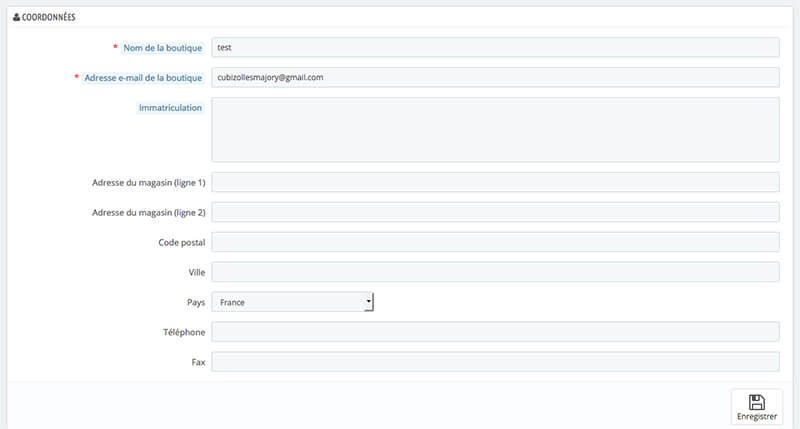
Task: Click the user icon beside Coordonnées
Action: click(x=16, y=18)
